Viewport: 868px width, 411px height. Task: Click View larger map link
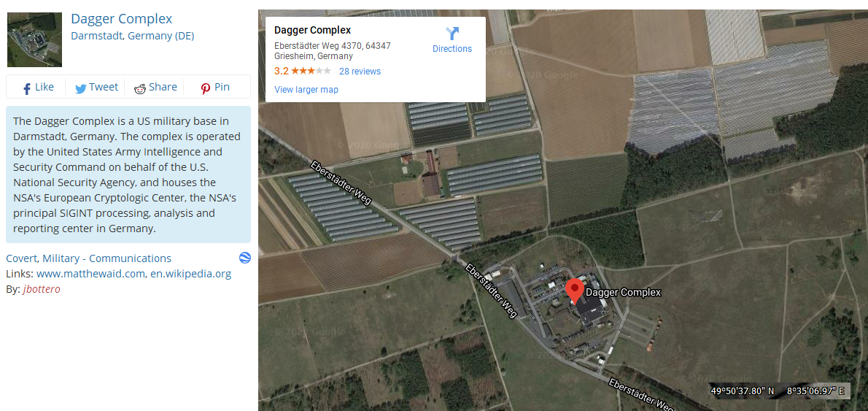pyautogui.click(x=306, y=90)
